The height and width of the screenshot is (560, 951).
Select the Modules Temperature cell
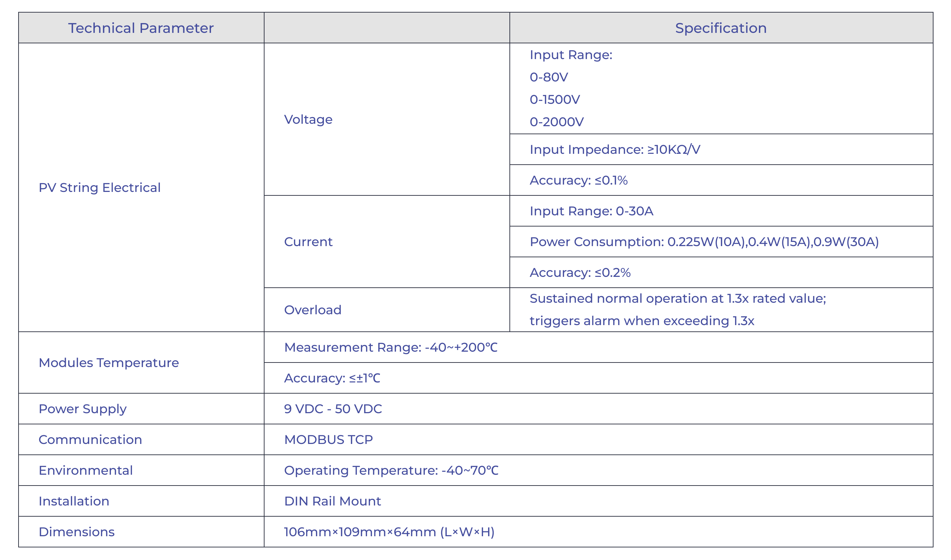click(109, 362)
